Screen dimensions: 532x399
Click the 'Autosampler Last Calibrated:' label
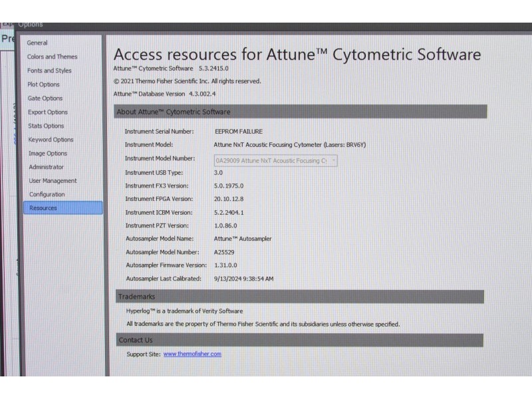(164, 279)
